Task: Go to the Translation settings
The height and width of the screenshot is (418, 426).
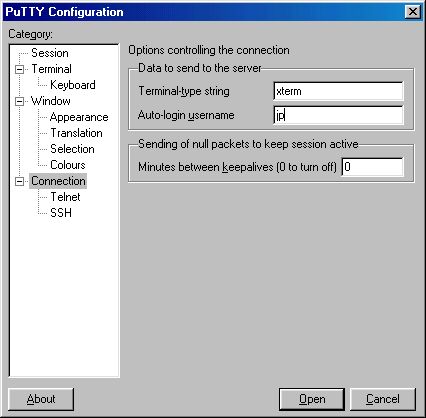Action: [76, 133]
